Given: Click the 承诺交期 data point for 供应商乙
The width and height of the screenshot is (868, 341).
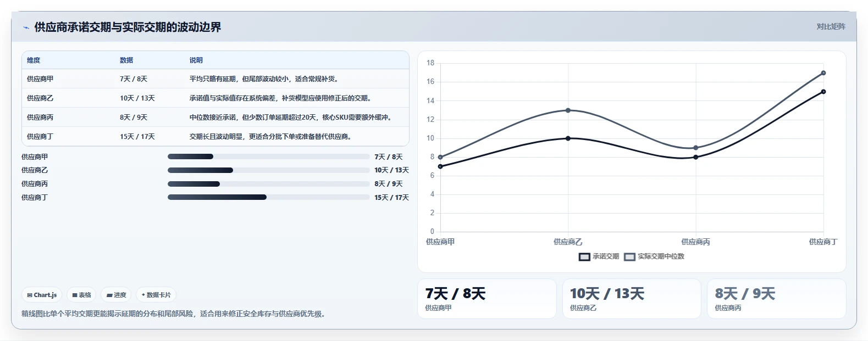Looking at the screenshot, I should point(568,138).
